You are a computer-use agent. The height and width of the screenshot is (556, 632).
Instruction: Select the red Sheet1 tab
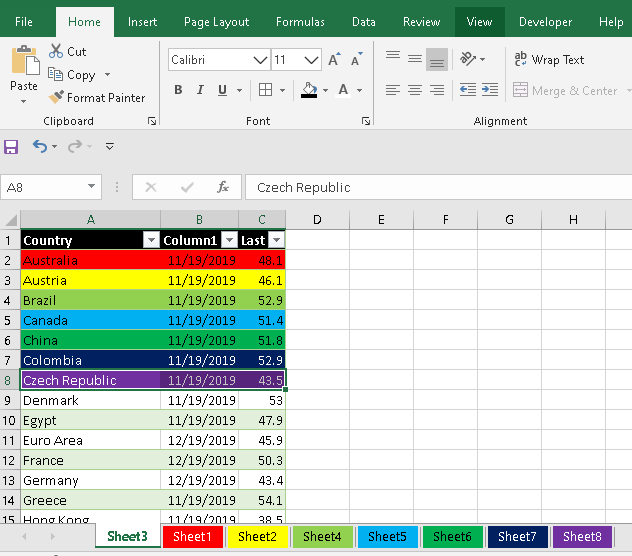click(193, 537)
